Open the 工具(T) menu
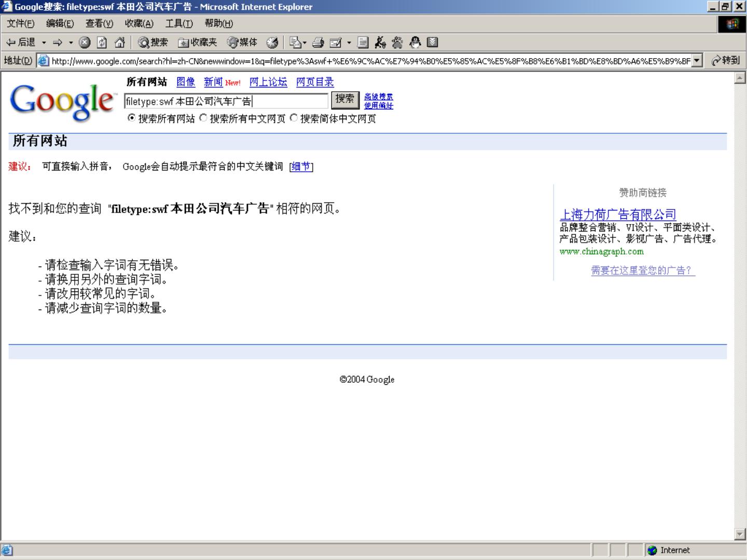 click(179, 23)
